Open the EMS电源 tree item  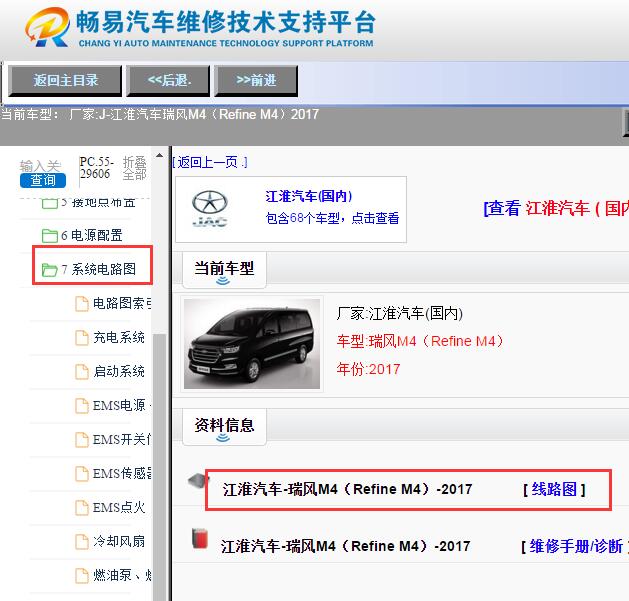tap(122, 405)
